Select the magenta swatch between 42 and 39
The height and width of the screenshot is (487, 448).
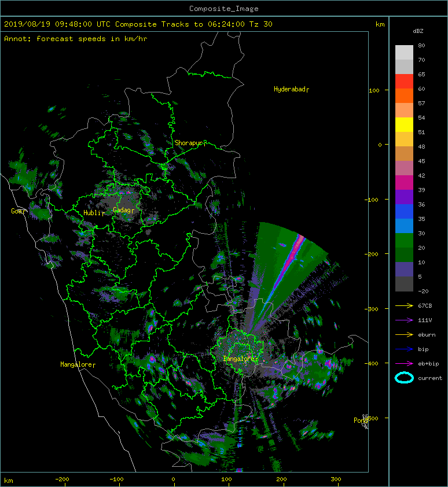click(404, 182)
